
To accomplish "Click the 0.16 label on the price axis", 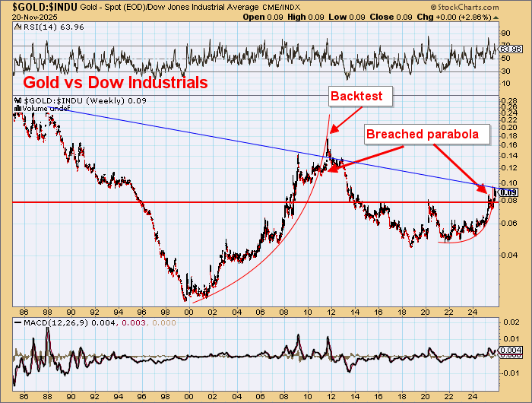I will point(508,145).
